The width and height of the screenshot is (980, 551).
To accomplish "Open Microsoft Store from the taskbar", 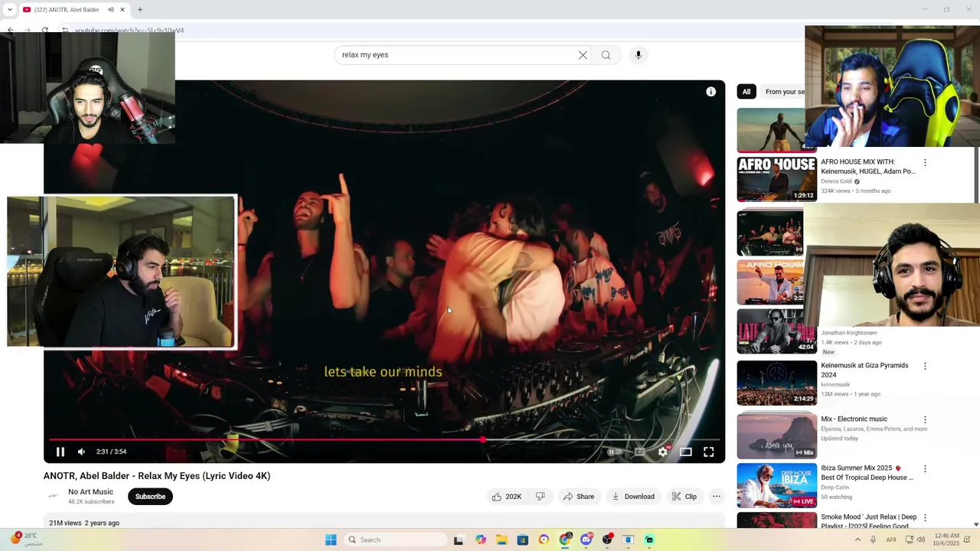I will point(523,540).
